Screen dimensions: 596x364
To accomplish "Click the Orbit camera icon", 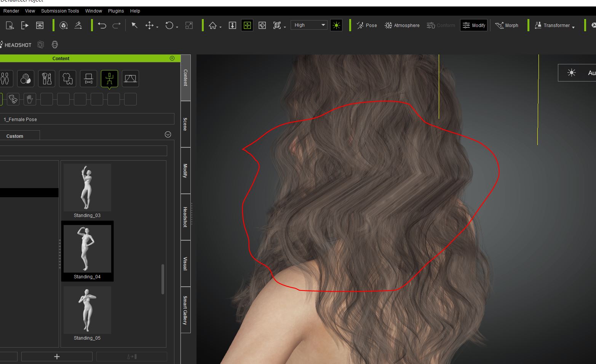I will point(262,26).
